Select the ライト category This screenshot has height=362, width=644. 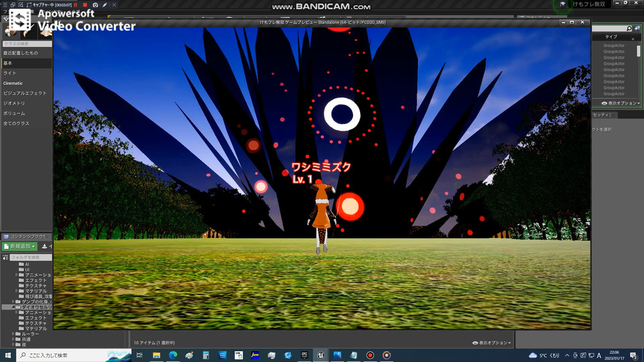click(x=27, y=73)
